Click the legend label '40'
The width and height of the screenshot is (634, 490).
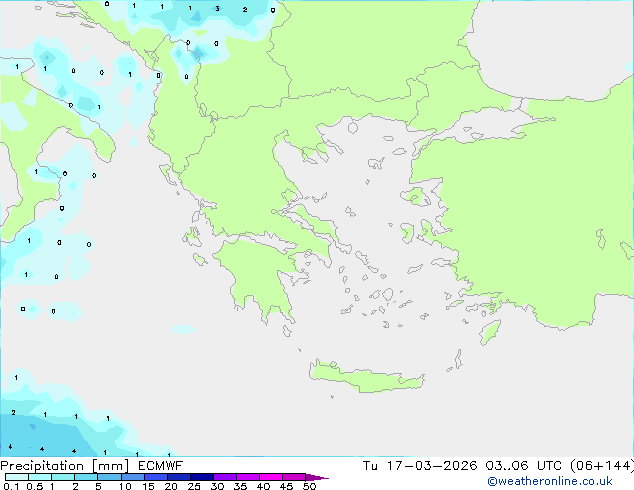point(263,486)
